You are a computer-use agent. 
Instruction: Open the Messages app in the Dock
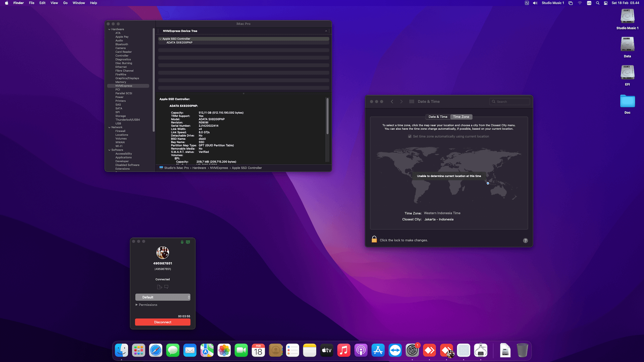pyautogui.click(x=173, y=351)
